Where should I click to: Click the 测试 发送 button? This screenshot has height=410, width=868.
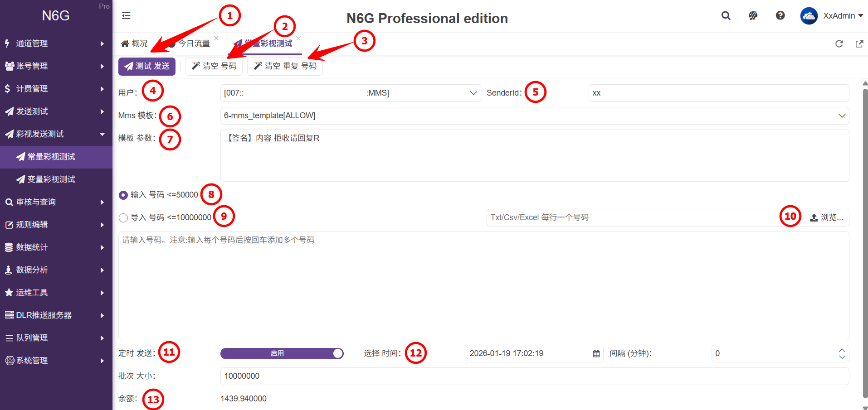click(x=147, y=66)
